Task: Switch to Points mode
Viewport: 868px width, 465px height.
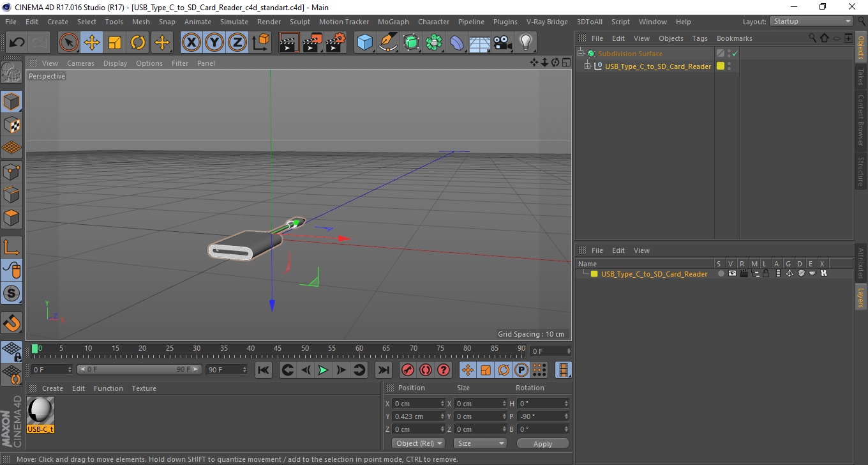Action: point(11,171)
